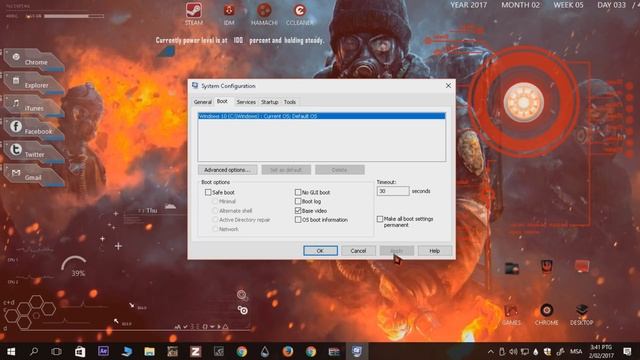This screenshot has width=640, height=360.
Task: Open File Explorer folder icon on taskbar
Action: tap(149, 351)
